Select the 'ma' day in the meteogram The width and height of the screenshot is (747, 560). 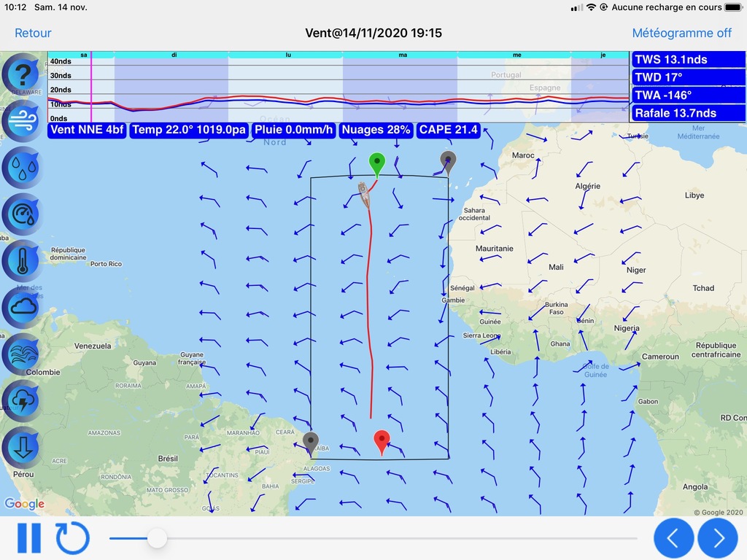pyautogui.click(x=403, y=55)
